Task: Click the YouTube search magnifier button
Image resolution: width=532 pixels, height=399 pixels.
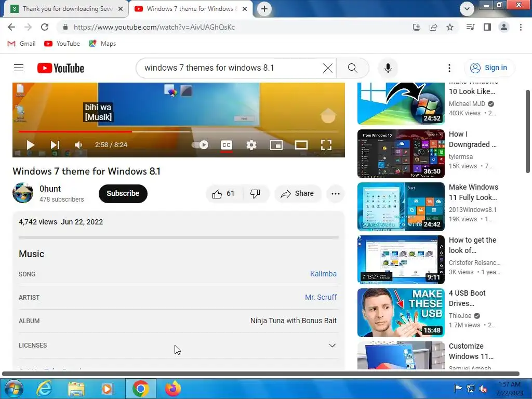Action: click(353, 68)
